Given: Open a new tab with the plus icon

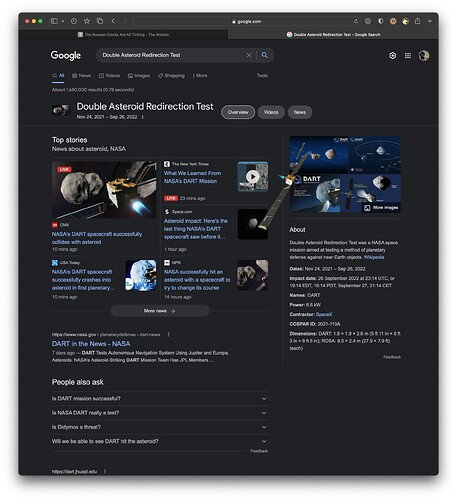Looking at the screenshot, I should (430, 21).
